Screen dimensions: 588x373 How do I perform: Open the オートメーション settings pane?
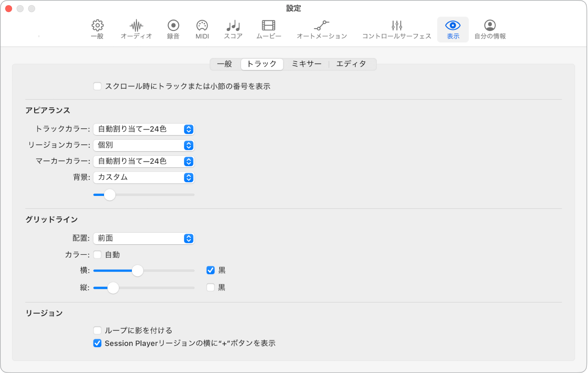(322, 29)
